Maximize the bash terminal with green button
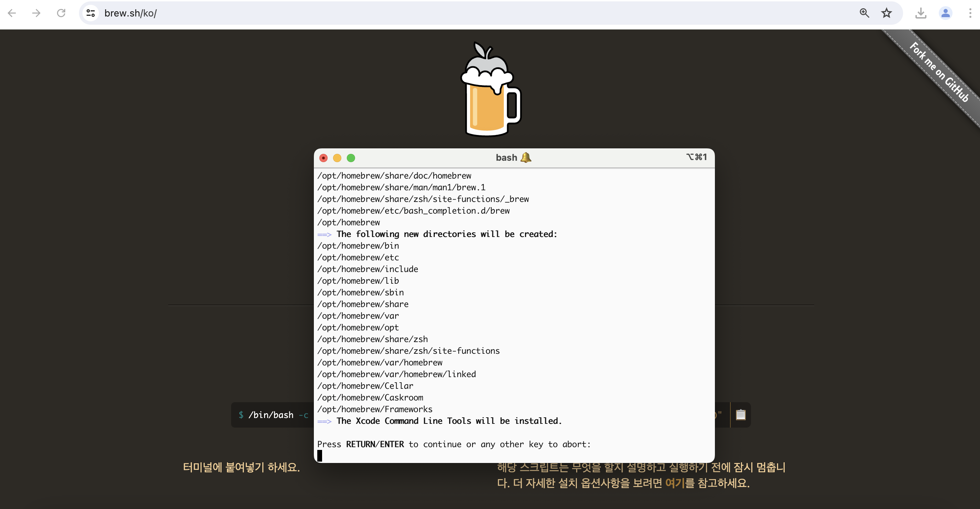The image size is (980, 509). (351, 158)
